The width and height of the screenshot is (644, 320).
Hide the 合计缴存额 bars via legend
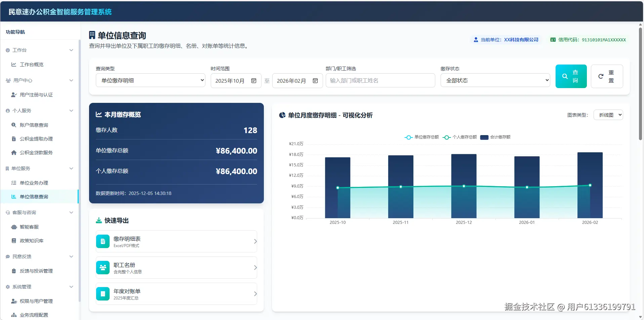(495, 137)
